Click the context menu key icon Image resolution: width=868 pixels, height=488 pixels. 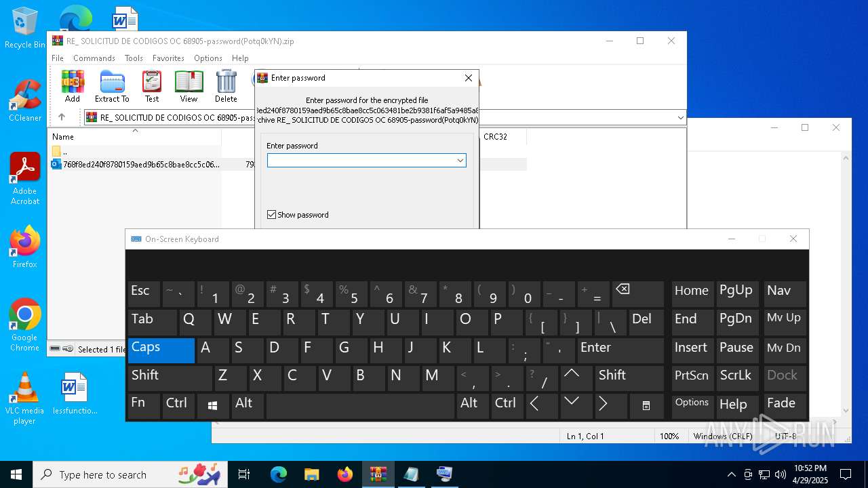coord(646,406)
